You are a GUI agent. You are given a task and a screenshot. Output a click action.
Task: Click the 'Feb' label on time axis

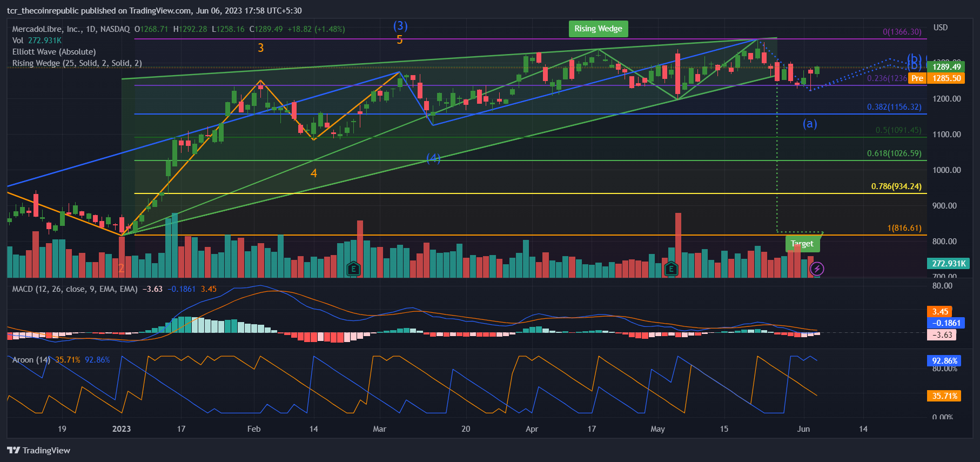pos(254,429)
